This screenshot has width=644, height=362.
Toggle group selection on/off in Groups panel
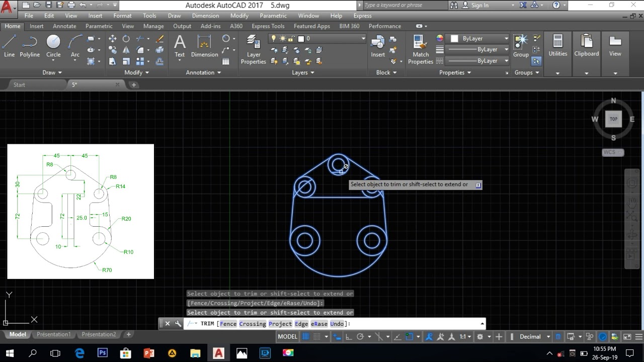(536, 61)
